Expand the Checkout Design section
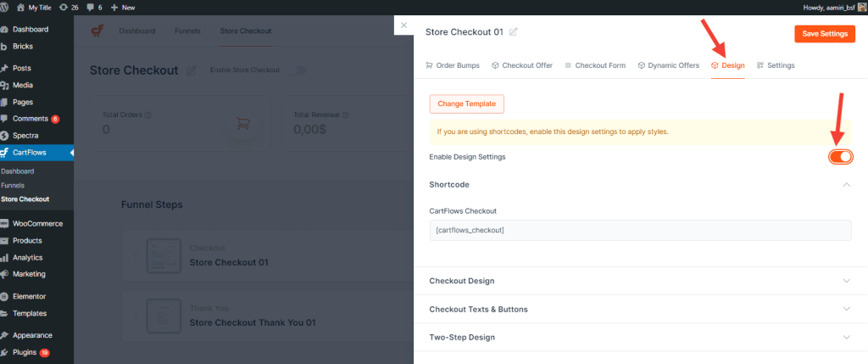Image resolution: width=868 pixels, height=364 pixels. point(641,281)
